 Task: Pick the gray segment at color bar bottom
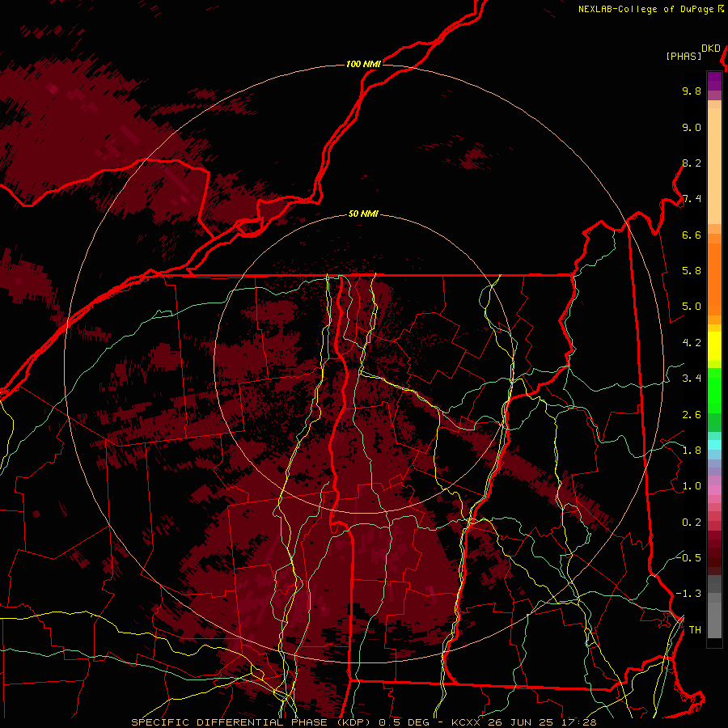click(x=714, y=620)
